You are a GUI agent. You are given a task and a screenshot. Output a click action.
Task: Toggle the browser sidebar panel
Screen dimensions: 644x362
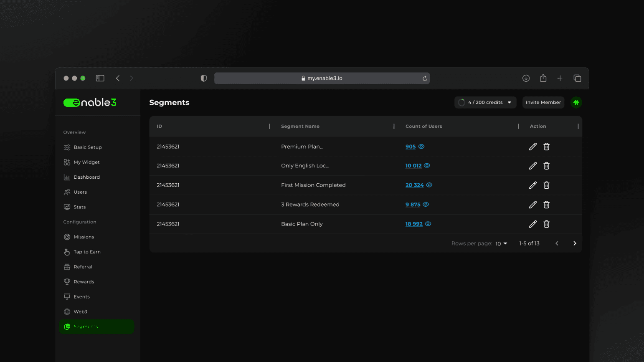point(100,78)
